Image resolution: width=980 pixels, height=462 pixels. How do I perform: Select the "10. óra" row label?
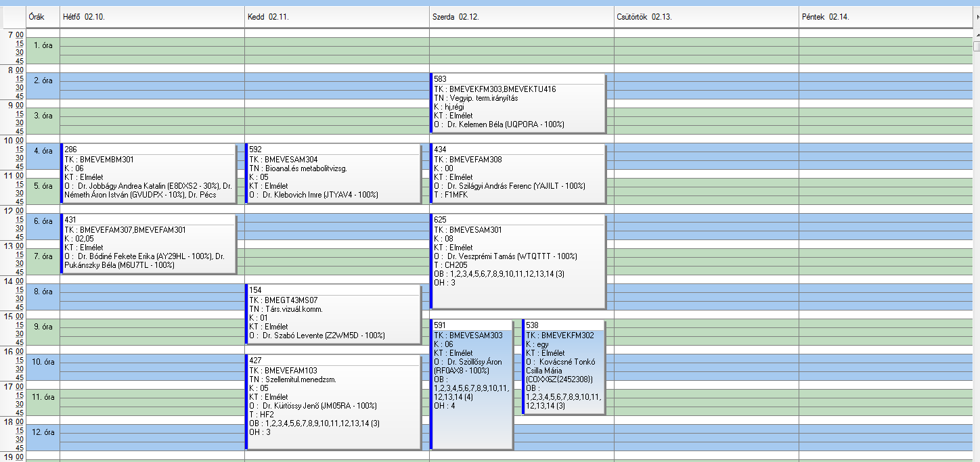[43, 362]
